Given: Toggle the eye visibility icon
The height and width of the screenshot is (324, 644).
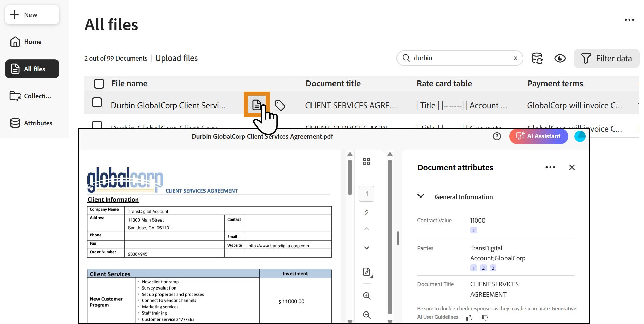Looking at the screenshot, I should tap(560, 58).
